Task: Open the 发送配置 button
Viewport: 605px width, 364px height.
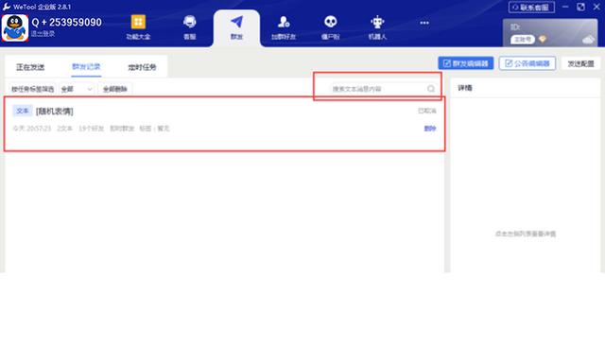Action: pyautogui.click(x=580, y=63)
